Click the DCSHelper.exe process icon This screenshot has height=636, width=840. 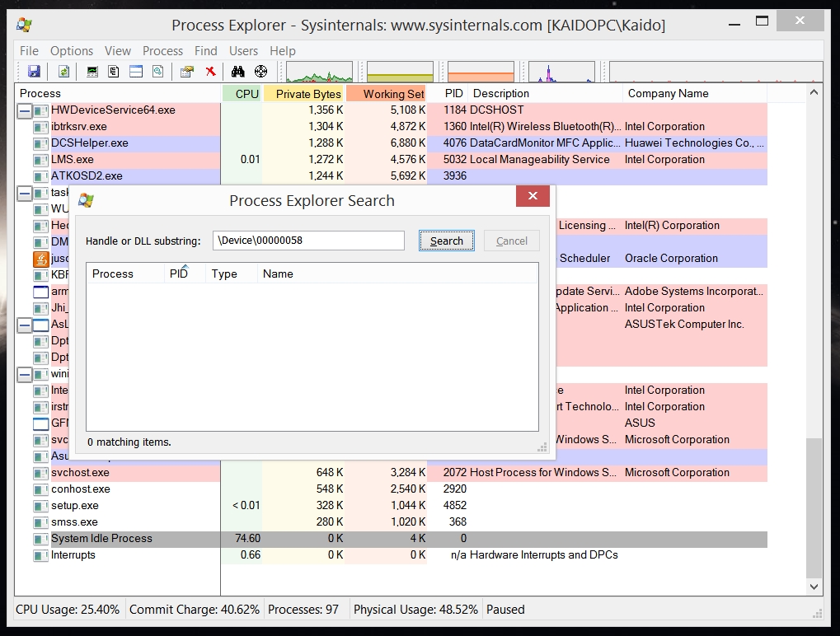tap(40, 143)
